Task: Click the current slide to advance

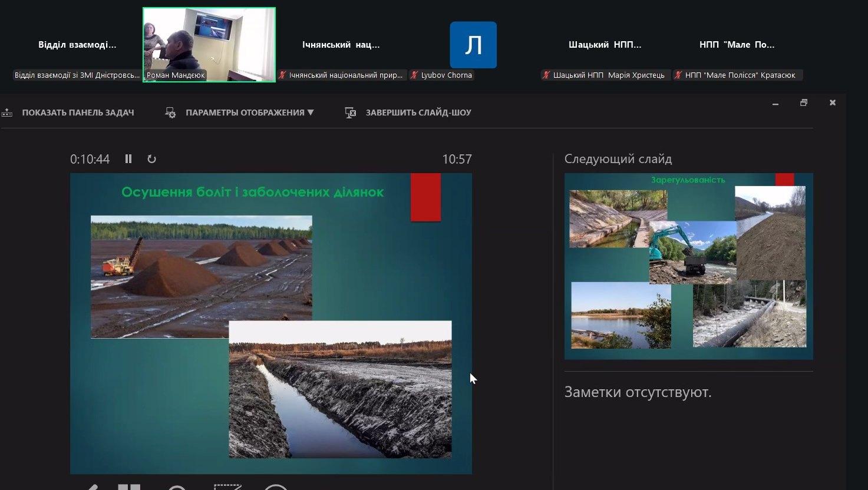Action: coord(271,323)
